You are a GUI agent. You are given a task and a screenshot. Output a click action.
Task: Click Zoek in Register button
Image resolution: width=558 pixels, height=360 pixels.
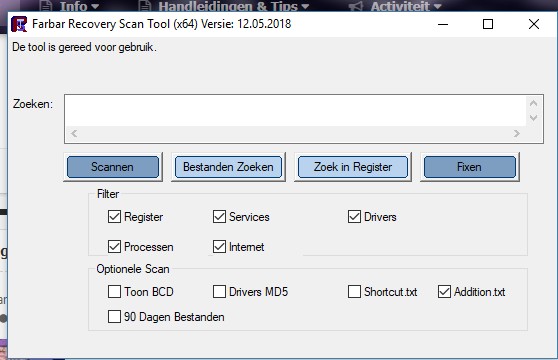point(353,167)
